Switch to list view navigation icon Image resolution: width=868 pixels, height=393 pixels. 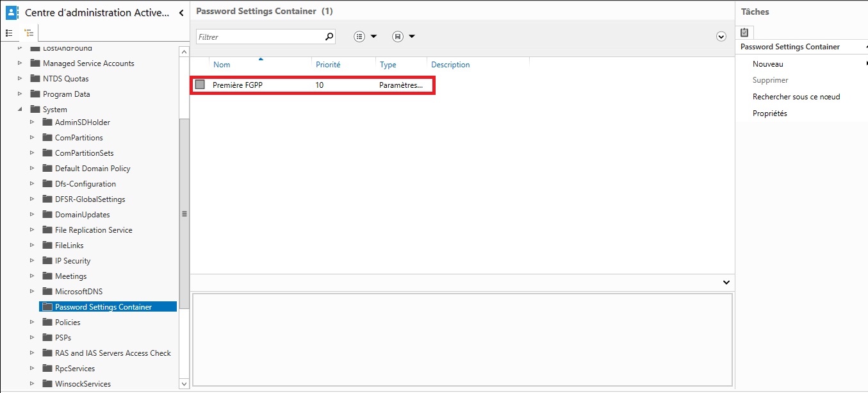[x=9, y=33]
